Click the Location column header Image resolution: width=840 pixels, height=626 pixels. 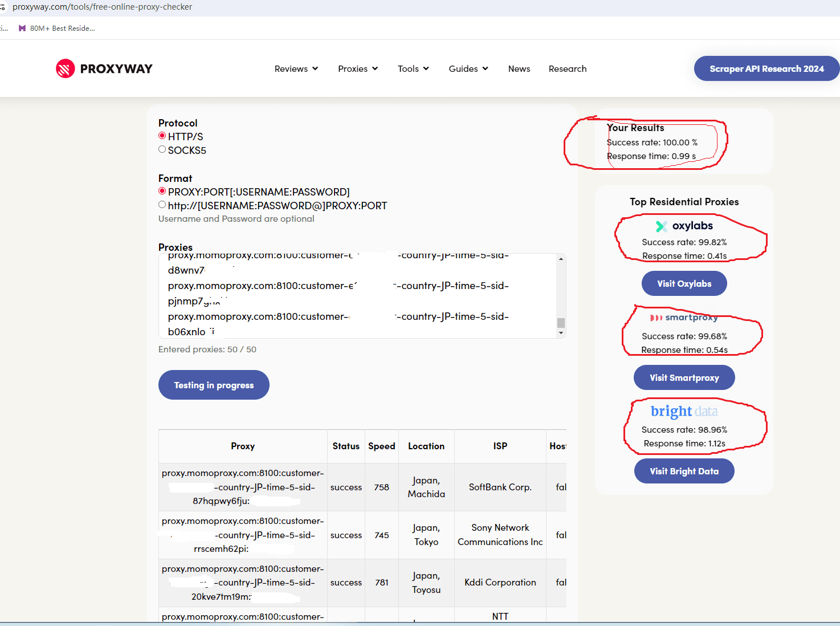coord(426,446)
